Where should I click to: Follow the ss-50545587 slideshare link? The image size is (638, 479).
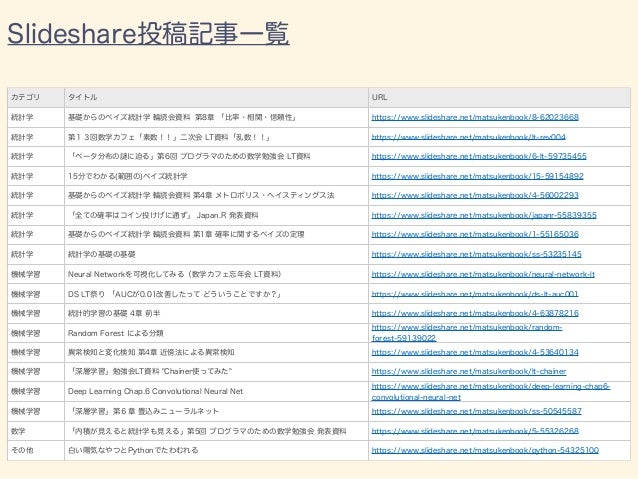click(476, 411)
